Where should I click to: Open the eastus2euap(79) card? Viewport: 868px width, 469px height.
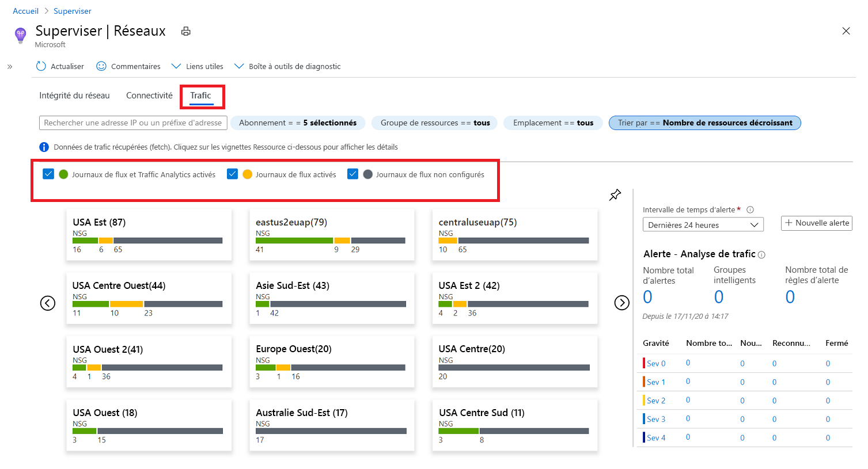click(x=332, y=235)
